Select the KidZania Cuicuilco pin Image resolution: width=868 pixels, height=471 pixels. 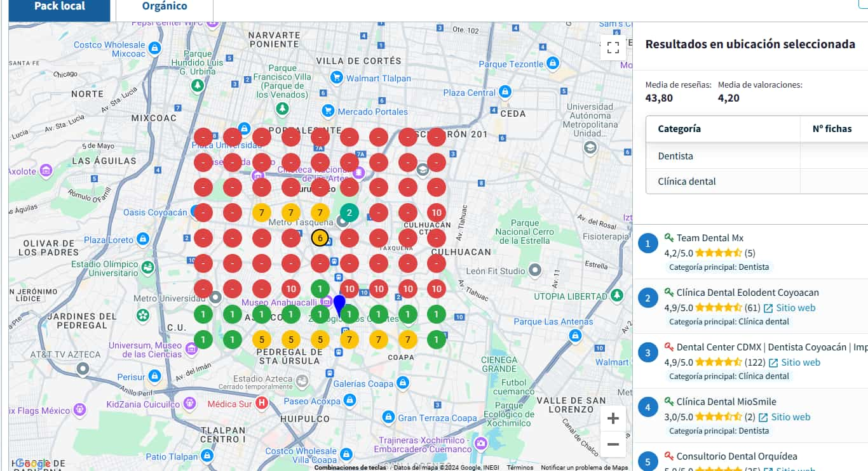pyautogui.click(x=189, y=404)
